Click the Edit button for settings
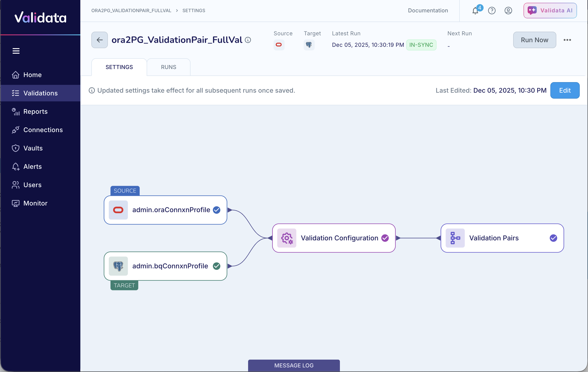The image size is (588, 372). (565, 90)
